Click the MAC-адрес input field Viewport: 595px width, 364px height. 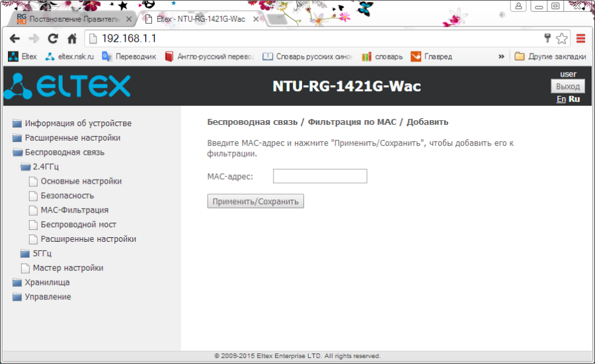coord(320,176)
